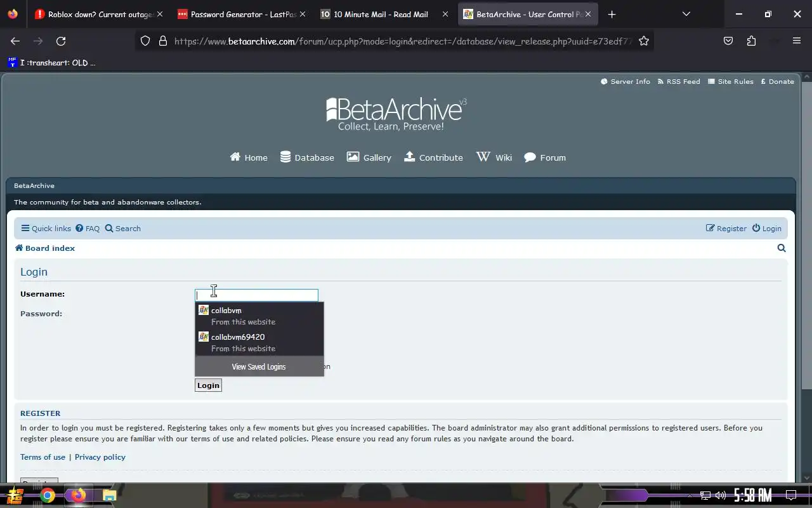This screenshot has width=812, height=508.
Task: Open network status tray icon
Action: click(x=705, y=495)
